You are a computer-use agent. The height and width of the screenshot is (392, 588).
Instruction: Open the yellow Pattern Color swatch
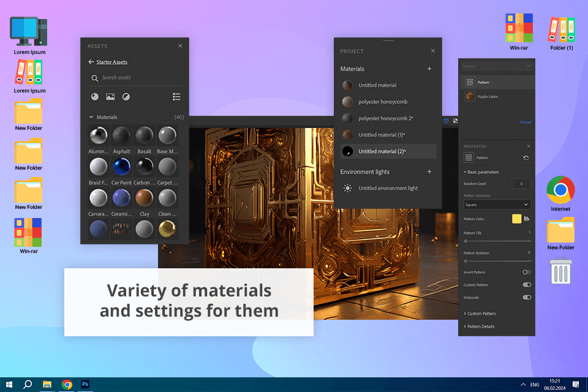(516, 219)
